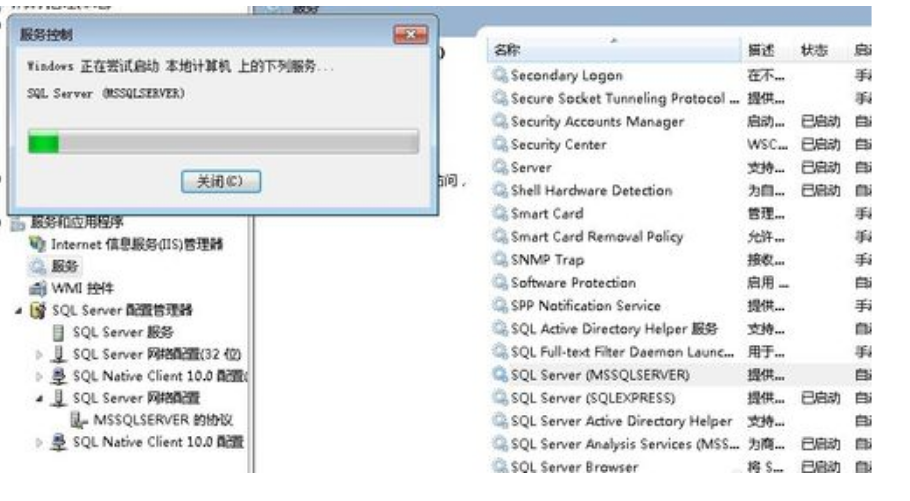Click the IIS Manager icon in tree
The height and width of the screenshot is (501, 910).
click(39, 244)
